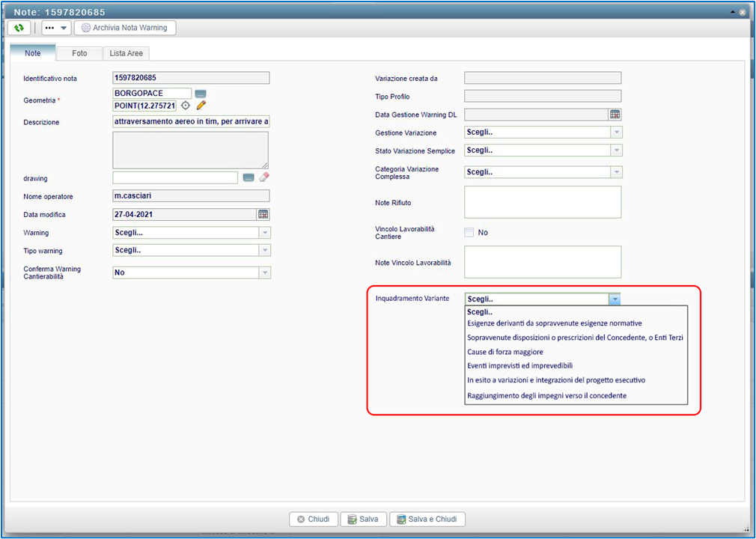Expand the Warning dropdown
This screenshot has height=539, width=756.
(264, 233)
